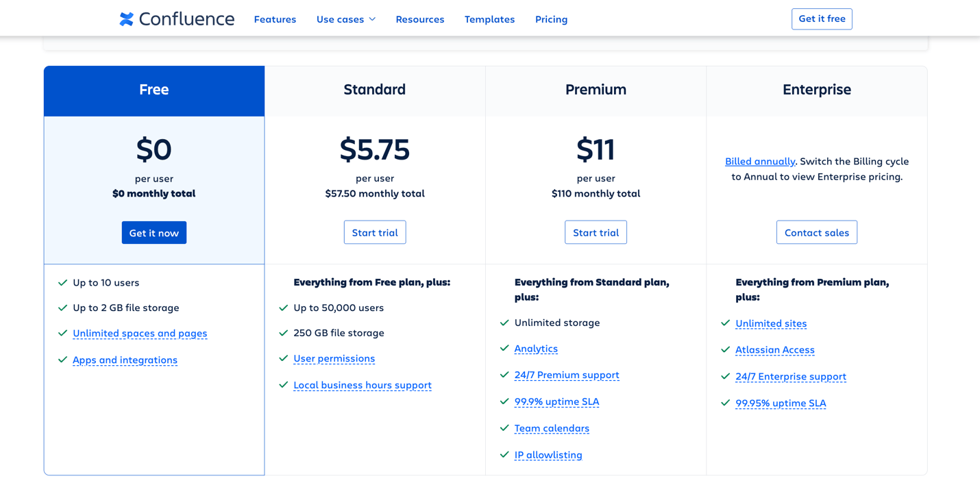
Task: Click the checkmark beside Unlimited storage
Action: (504, 322)
